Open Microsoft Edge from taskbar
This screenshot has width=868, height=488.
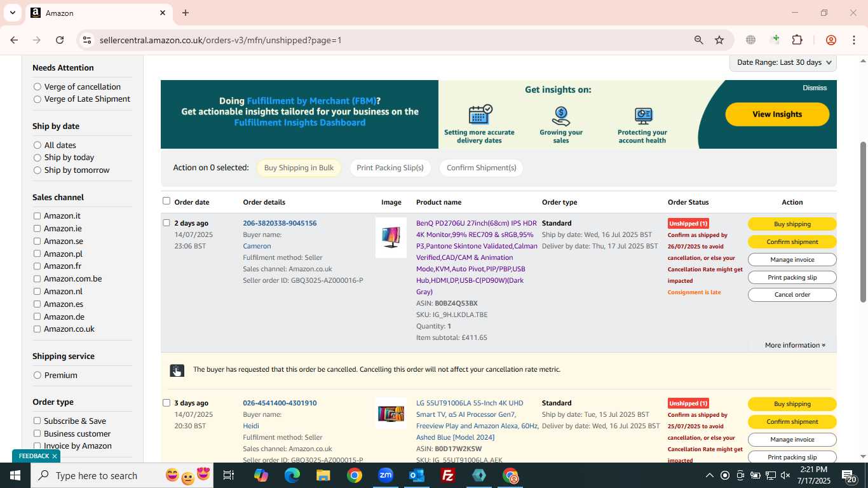click(292, 475)
